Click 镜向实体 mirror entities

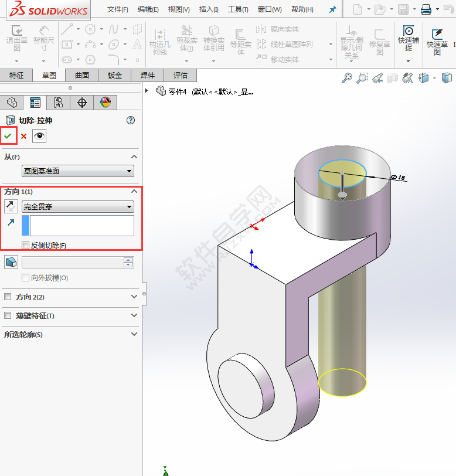coord(277,29)
